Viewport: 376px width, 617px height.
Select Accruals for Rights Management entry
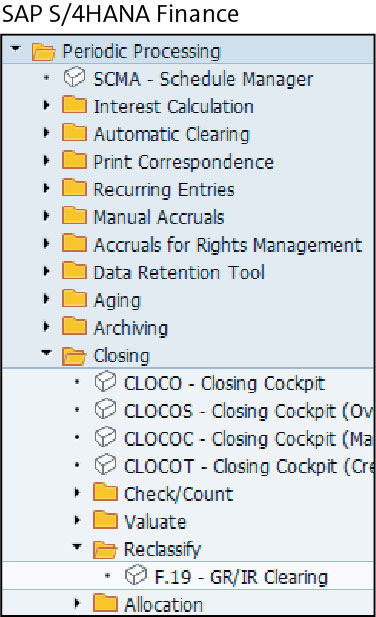tap(228, 245)
